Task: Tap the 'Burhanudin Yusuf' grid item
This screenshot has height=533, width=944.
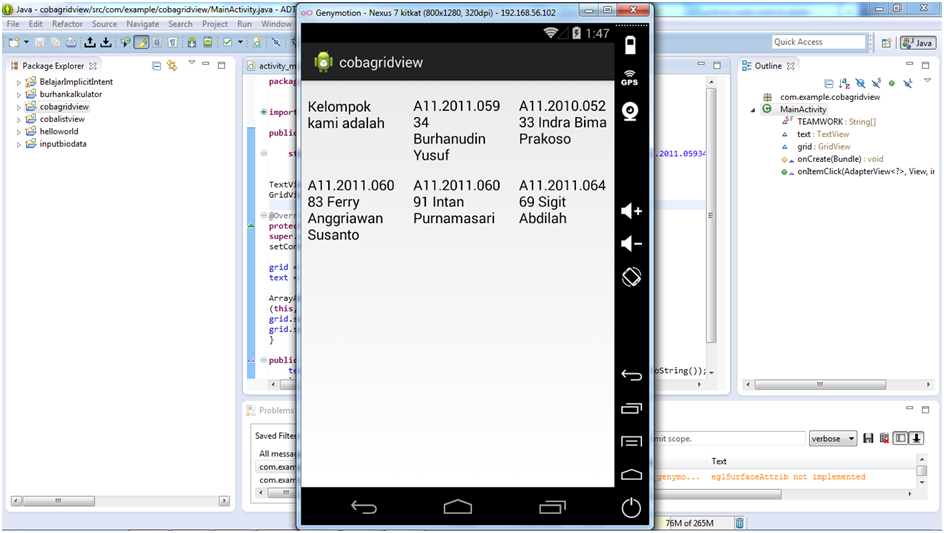Action: pyautogui.click(x=456, y=131)
